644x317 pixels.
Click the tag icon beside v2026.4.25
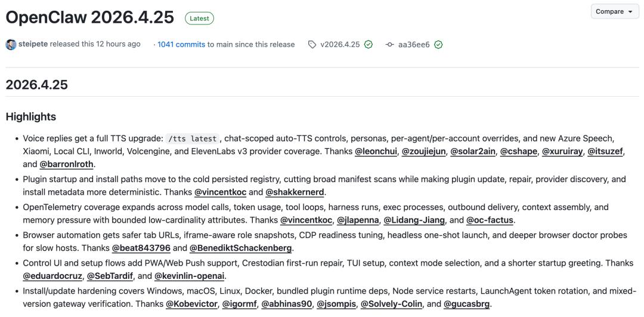coord(312,45)
